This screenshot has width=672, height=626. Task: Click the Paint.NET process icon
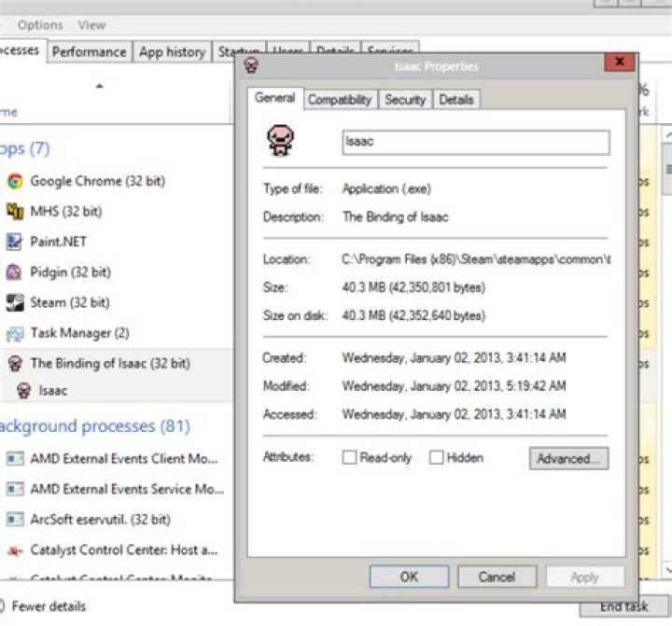[14, 242]
